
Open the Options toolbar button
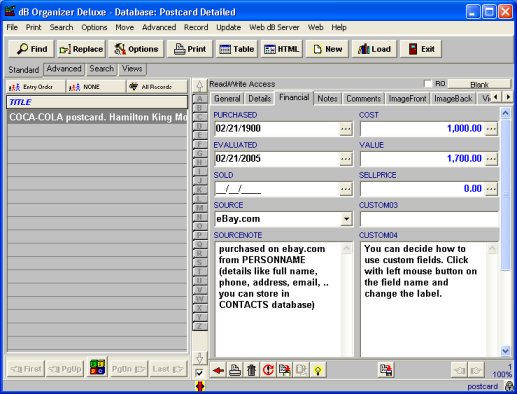point(136,49)
